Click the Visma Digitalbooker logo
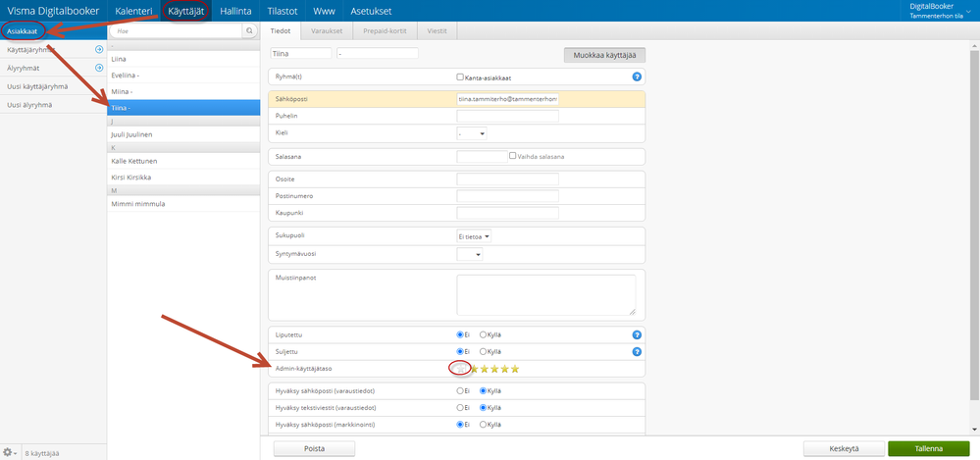The height and width of the screenshot is (460, 980). tap(53, 11)
